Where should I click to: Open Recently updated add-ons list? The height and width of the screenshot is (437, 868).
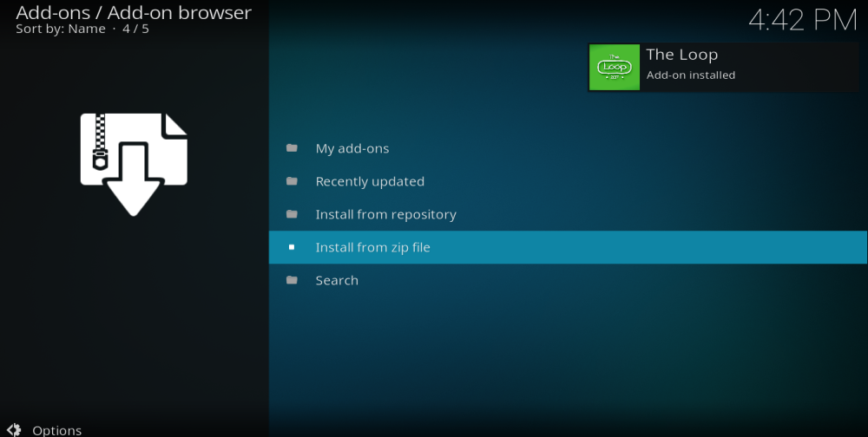568,181
